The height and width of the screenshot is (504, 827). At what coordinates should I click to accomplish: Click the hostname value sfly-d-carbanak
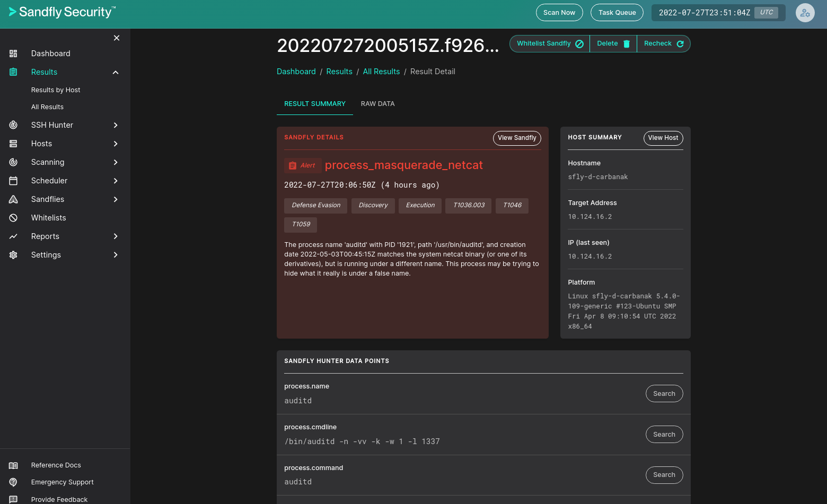[x=598, y=177]
